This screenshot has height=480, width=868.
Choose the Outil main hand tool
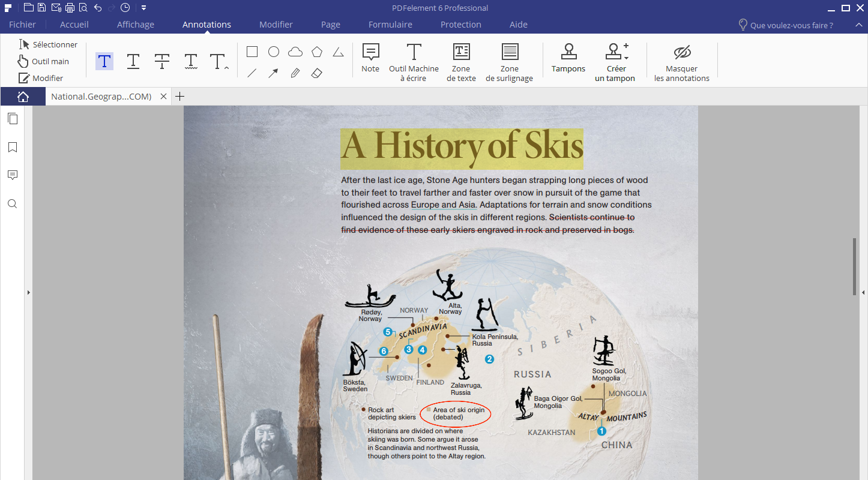[43, 61]
